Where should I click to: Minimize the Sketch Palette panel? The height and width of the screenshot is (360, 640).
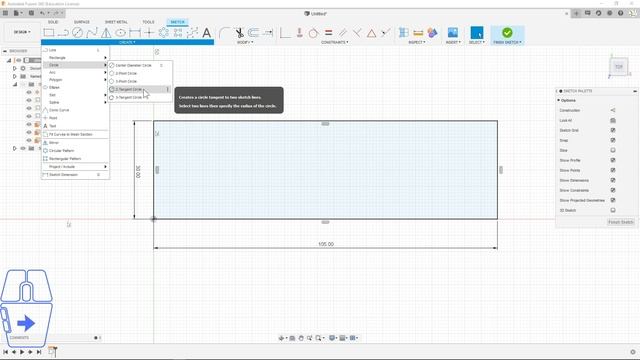(x=635, y=91)
